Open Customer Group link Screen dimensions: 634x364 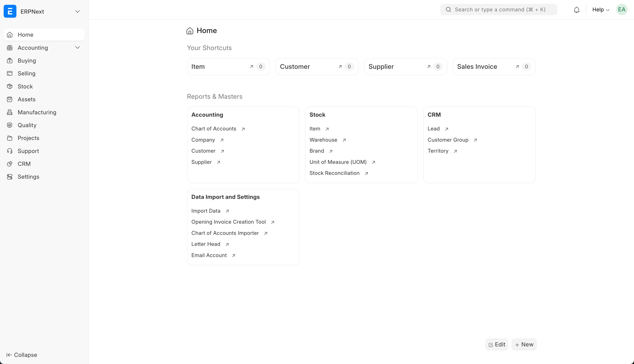tap(448, 140)
